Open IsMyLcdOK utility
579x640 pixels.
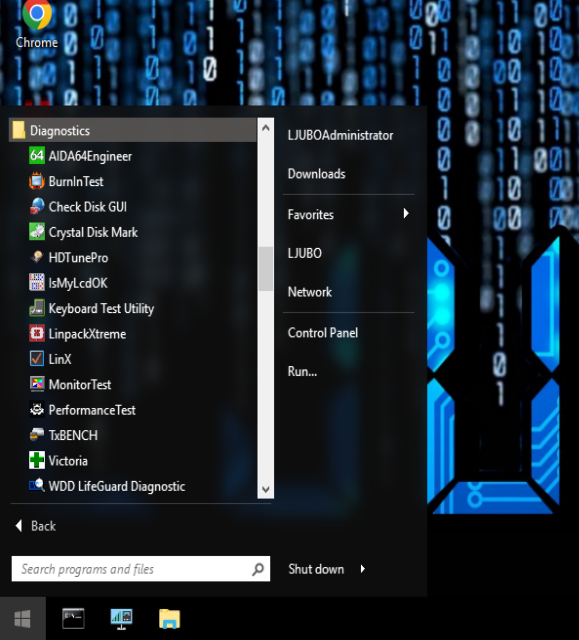coord(133,283)
